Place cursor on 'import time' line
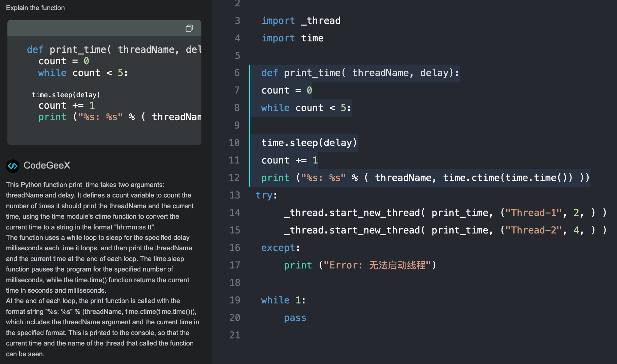The width and height of the screenshot is (617, 364). (292, 38)
